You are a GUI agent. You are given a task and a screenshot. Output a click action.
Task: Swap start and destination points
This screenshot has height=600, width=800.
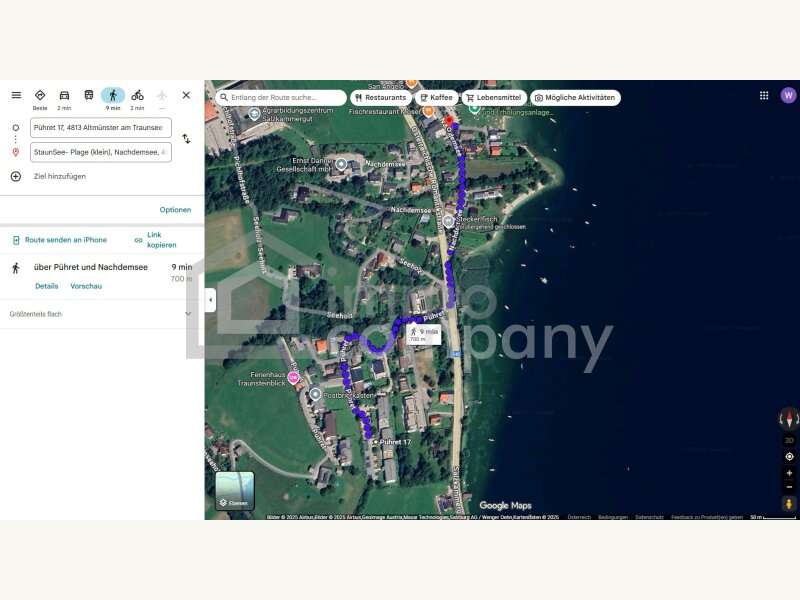pos(186,139)
